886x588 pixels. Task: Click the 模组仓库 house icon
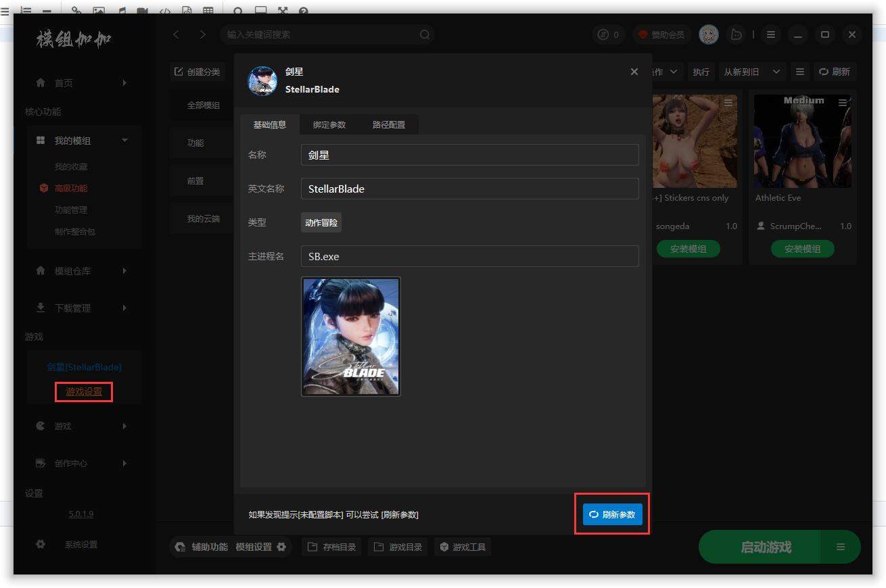41,270
